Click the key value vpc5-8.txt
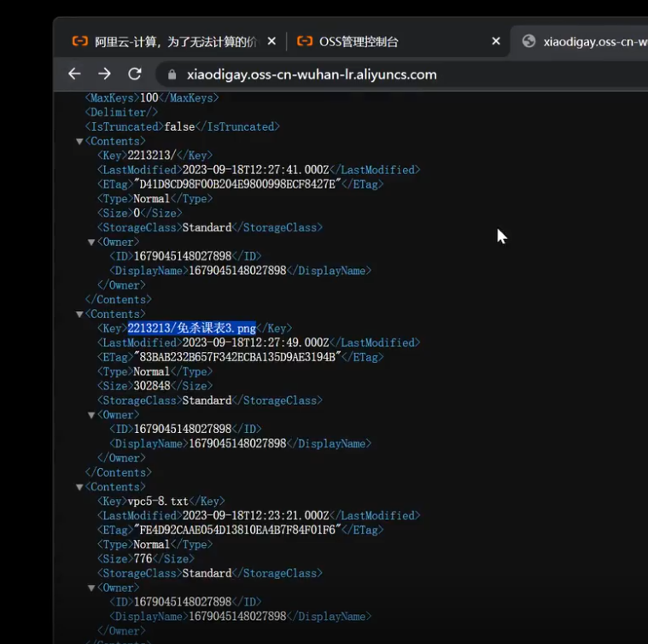The image size is (648, 644). pyautogui.click(x=158, y=501)
